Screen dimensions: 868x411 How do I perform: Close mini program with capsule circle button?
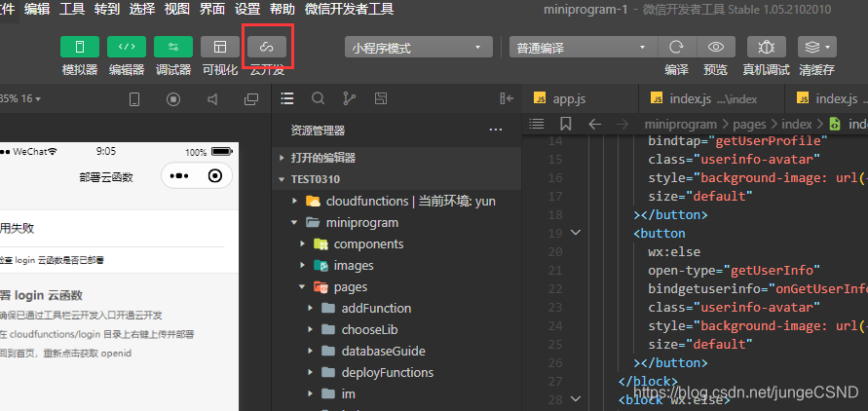tap(214, 176)
